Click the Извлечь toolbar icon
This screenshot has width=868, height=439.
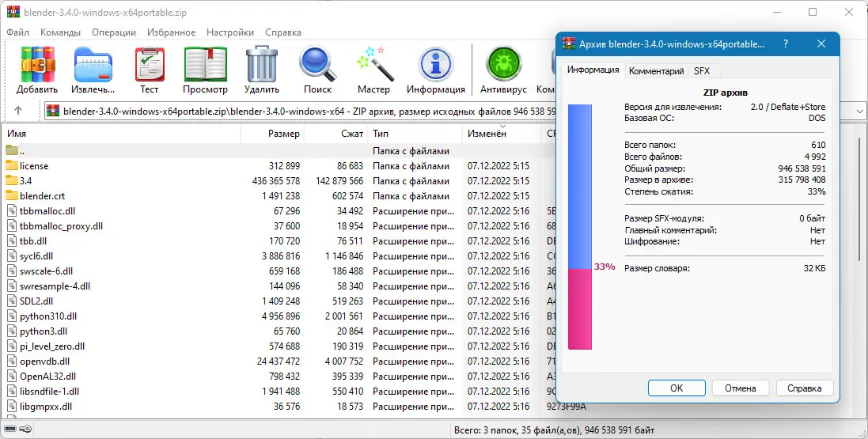(93, 64)
